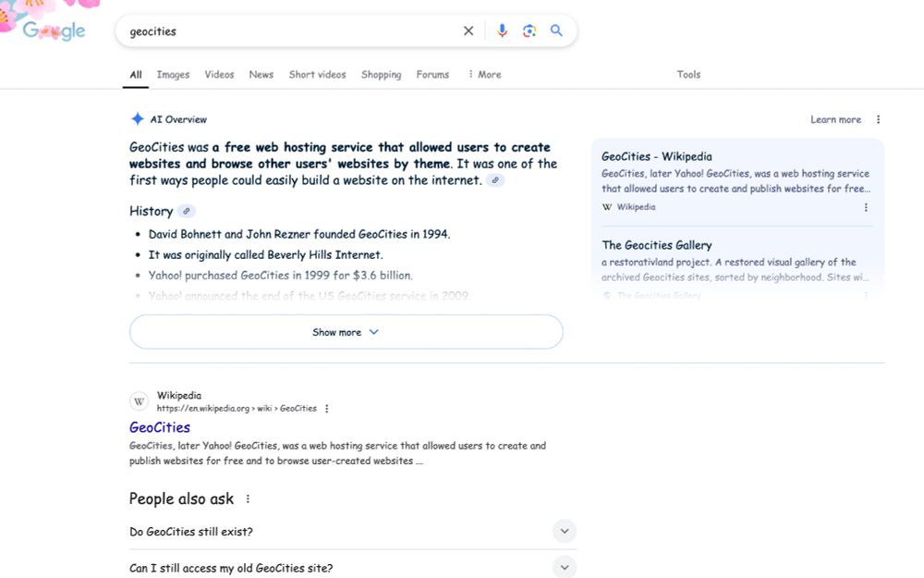The image size is (924, 578).
Task: Expand Do GeoCities still exist question
Action: [x=352, y=532]
